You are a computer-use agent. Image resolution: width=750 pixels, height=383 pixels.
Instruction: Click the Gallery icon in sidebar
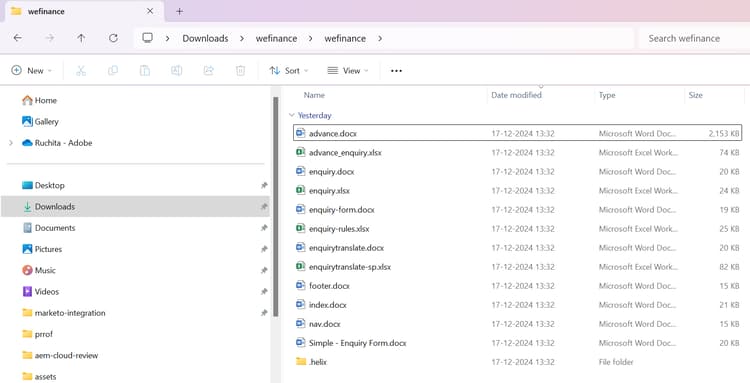(27, 121)
